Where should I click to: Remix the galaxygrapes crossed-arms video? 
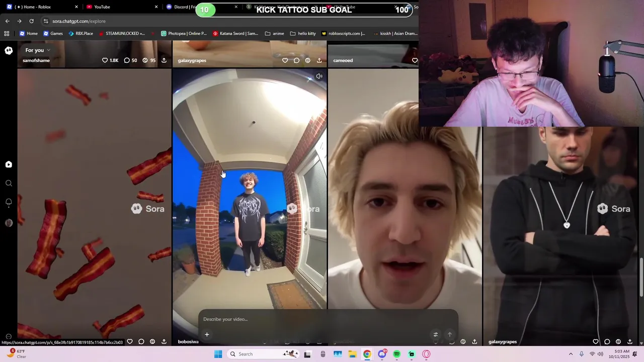[618, 341]
